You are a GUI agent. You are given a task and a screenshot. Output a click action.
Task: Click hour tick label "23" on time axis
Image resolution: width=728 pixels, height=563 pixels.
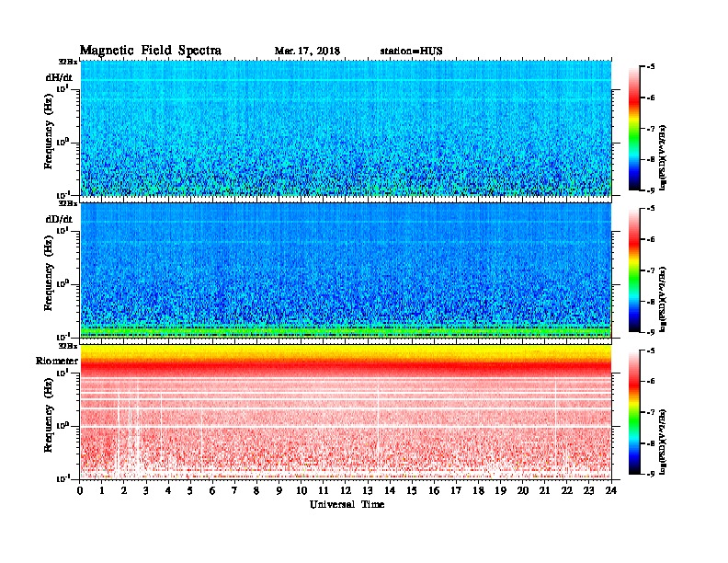click(589, 490)
